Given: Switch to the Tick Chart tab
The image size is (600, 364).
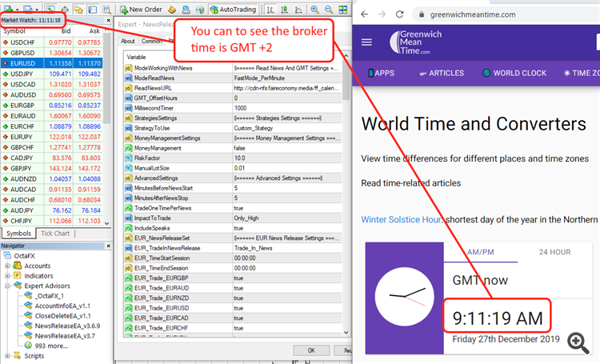Looking at the screenshot, I should (55, 233).
